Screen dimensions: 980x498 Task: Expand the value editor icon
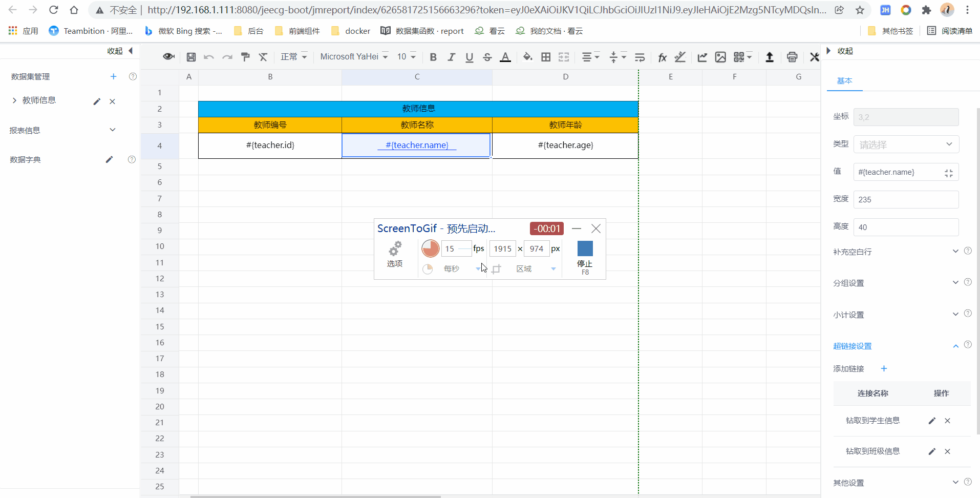[949, 173]
